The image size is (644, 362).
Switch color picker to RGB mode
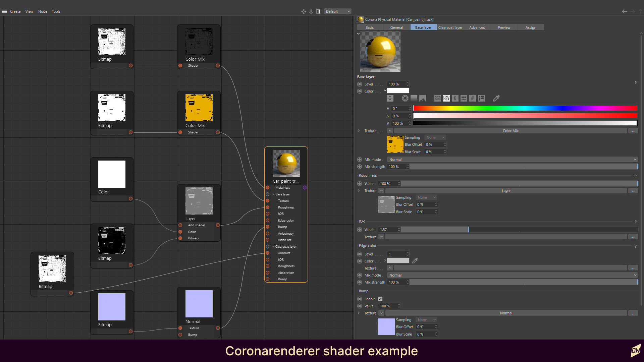coord(437,98)
